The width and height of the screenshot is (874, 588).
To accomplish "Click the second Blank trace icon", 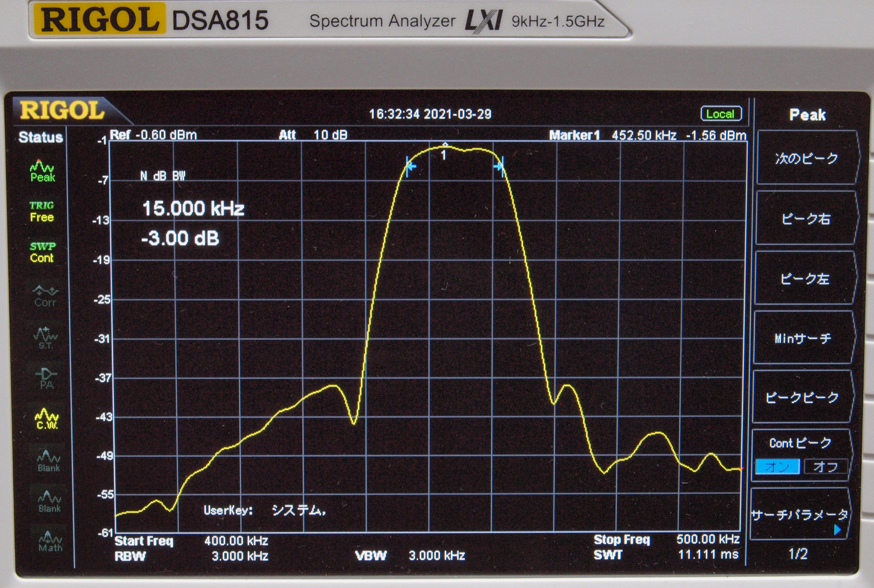I will pos(49,501).
